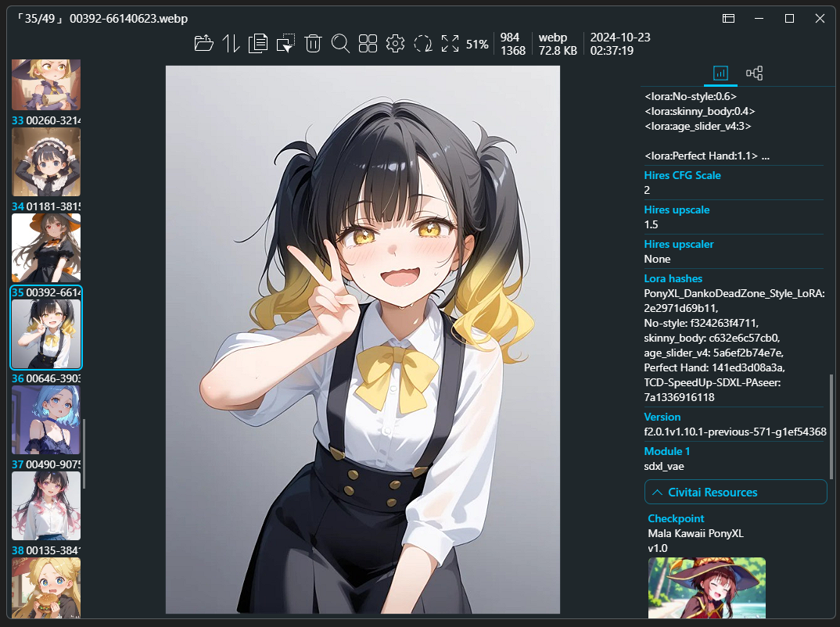Viewport: 840px width, 627px height.
Task: Click the version string f2.0.1v1.10.1
Action: (x=735, y=432)
